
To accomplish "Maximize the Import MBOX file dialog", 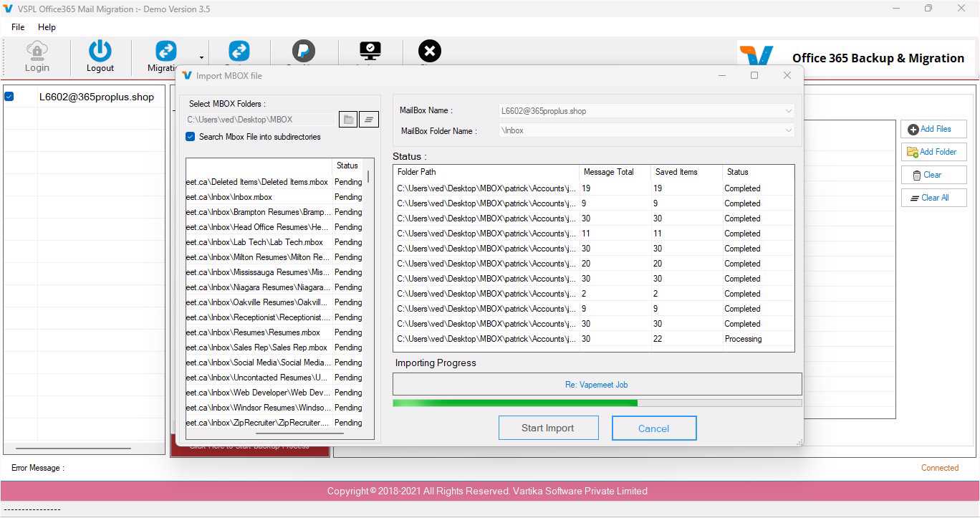I will pos(754,75).
